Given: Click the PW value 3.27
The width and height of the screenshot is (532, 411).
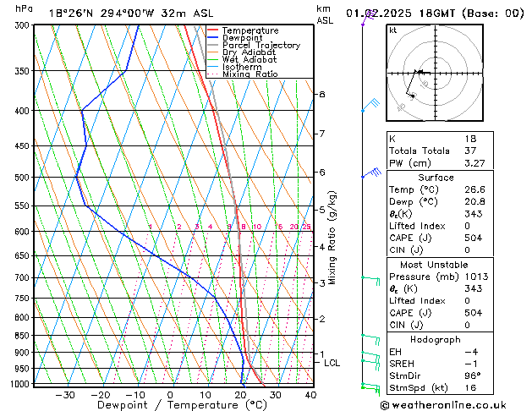Looking at the screenshot, I should 474,163.
